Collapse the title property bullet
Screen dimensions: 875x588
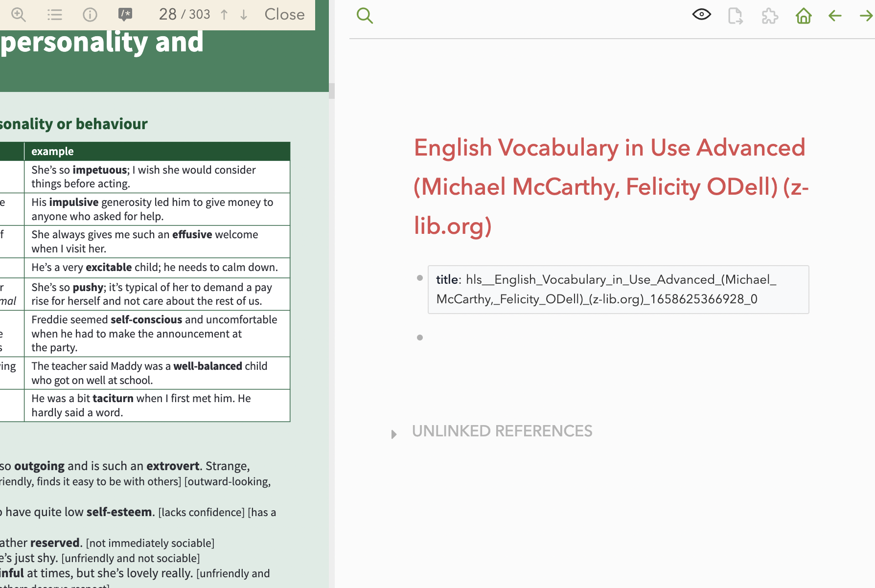click(419, 278)
